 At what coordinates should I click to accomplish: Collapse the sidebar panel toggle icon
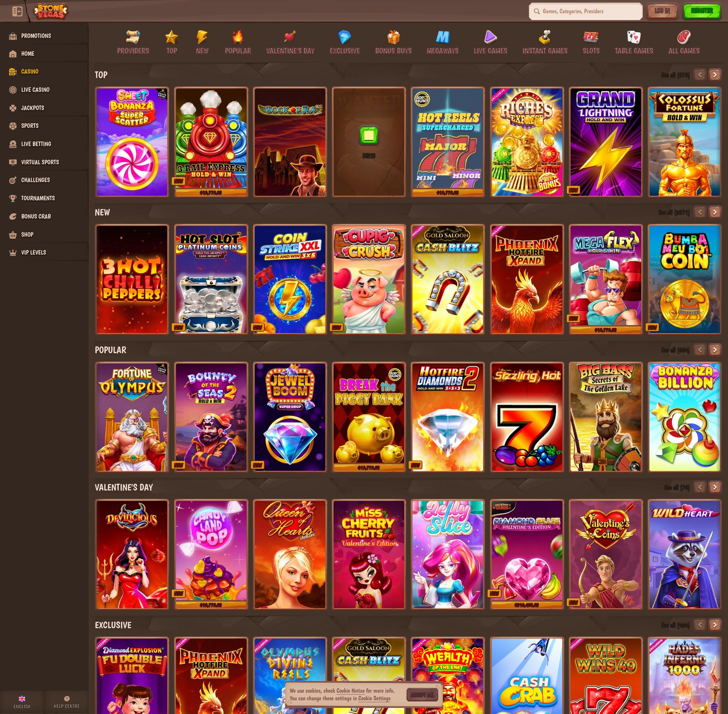pyautogui.click(x=17, y=11)
